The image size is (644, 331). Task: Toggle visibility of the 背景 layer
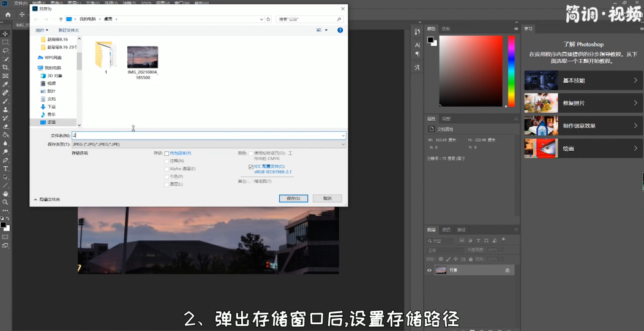pos(429,270)
